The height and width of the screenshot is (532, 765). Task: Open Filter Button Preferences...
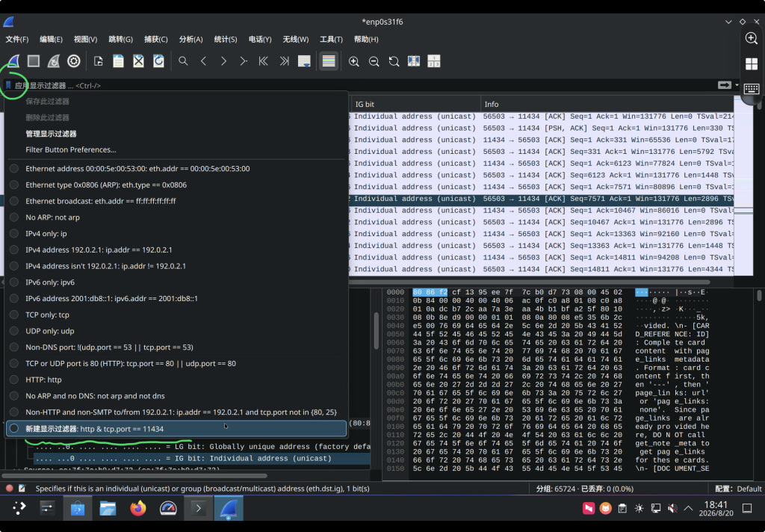(176, 150)
